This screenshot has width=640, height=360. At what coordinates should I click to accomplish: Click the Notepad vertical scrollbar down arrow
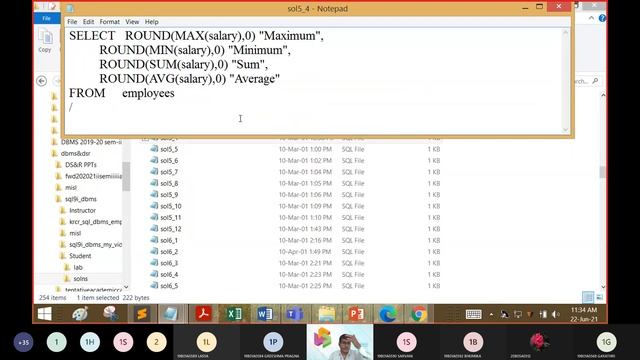[565, 129]
